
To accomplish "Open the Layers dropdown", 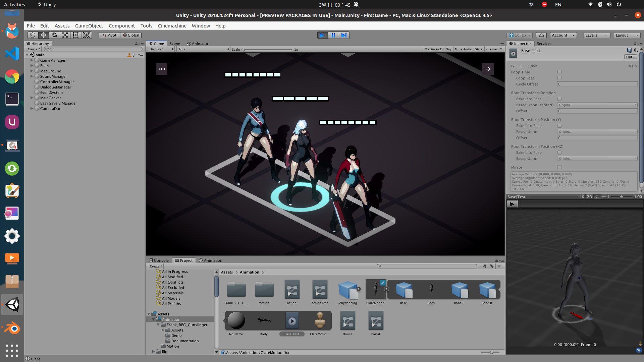I will (597, 35).
